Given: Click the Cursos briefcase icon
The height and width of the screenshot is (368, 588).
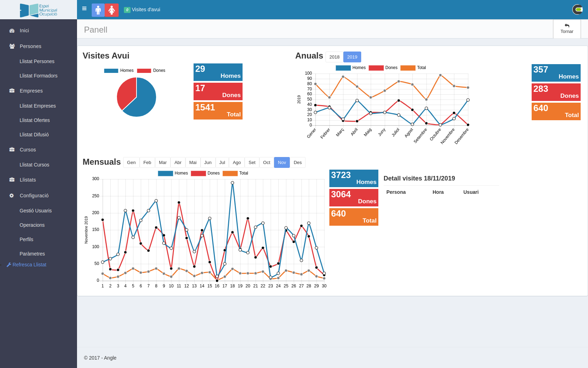Looking at the screenshot, I should 12,150.
